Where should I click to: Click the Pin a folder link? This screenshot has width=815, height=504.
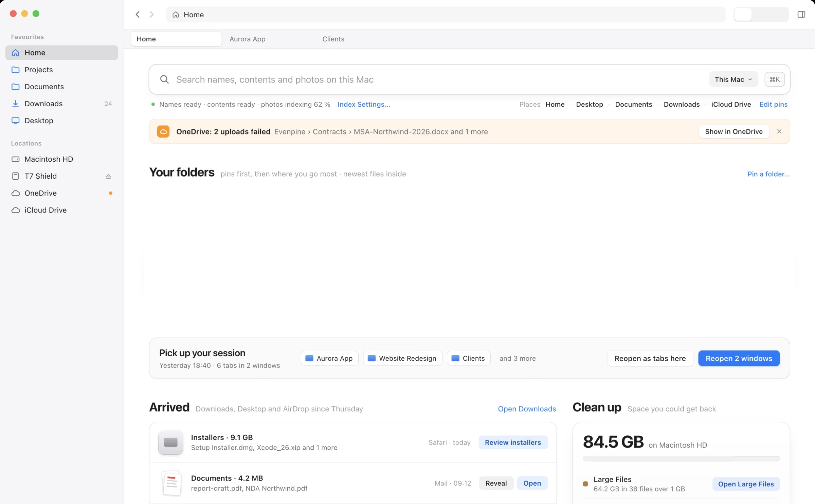pos(768,174)
